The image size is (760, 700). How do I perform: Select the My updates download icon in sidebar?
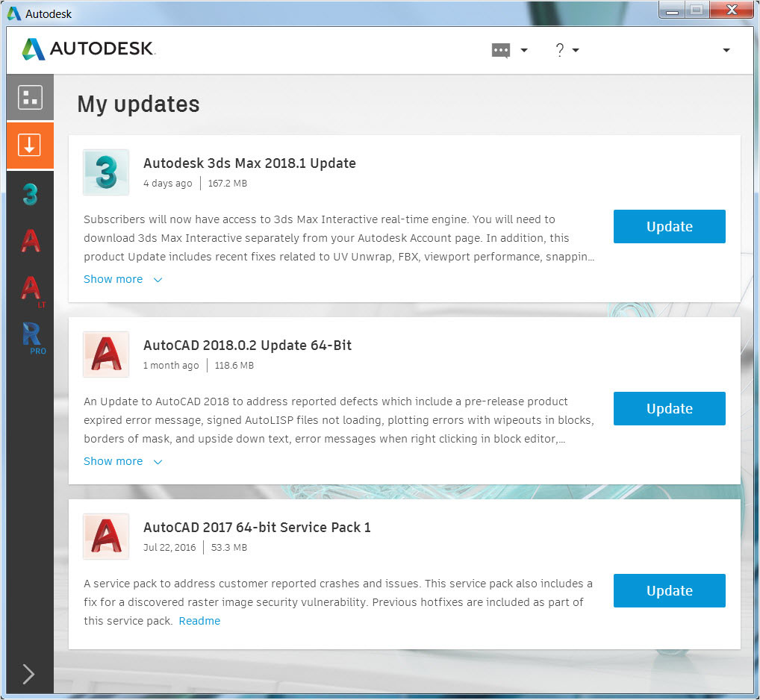tap(30, 146)
